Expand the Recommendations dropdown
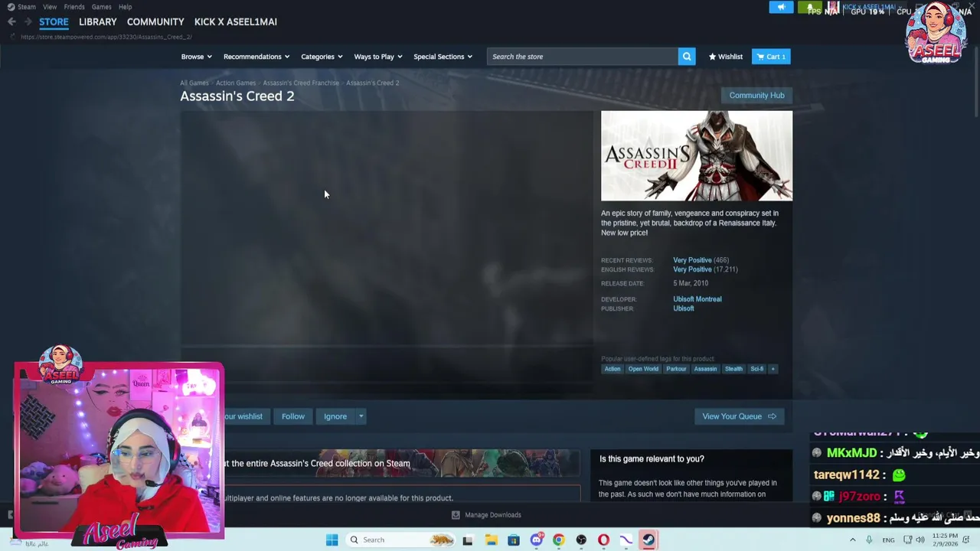The width and height of the screenshot is (980, 551). 256,57
